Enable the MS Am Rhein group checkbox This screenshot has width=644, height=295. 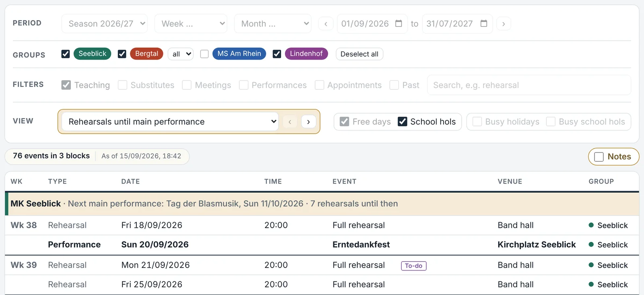[204, 54]
